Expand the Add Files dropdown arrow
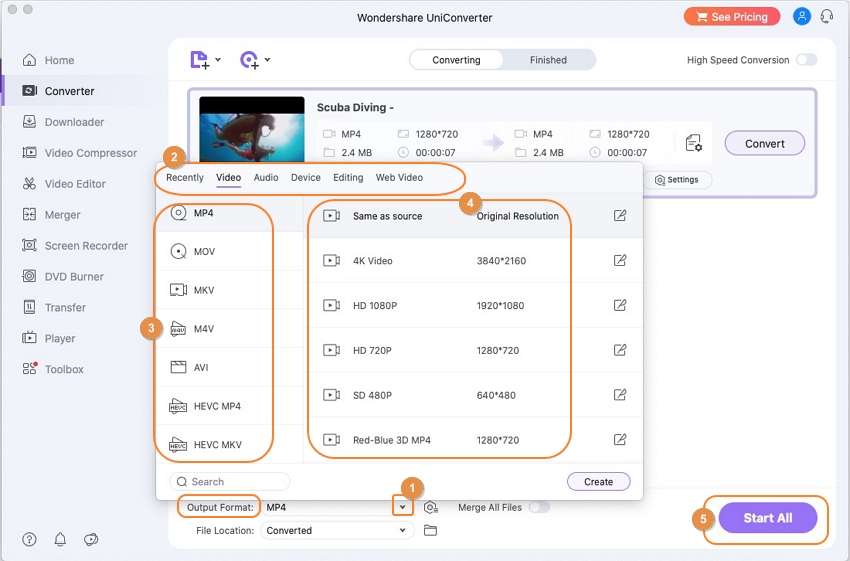The width and height of the screenshot is (850, 561). [218, 60]
